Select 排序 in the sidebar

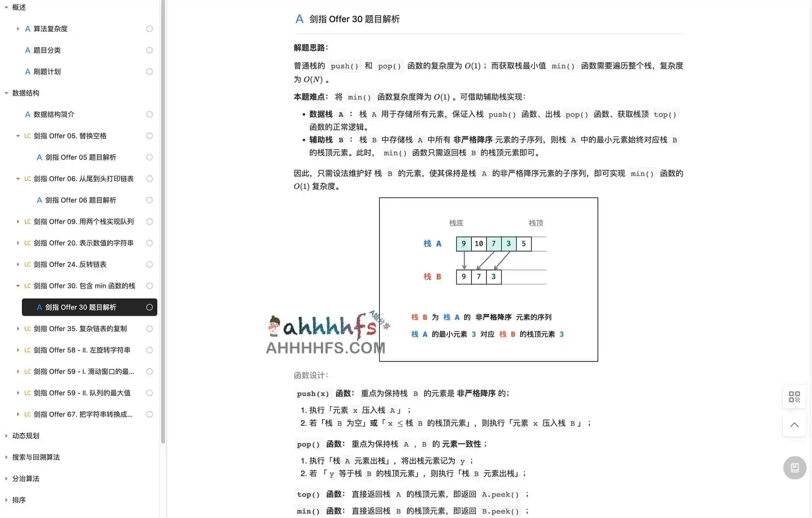[x=19, y=500]
